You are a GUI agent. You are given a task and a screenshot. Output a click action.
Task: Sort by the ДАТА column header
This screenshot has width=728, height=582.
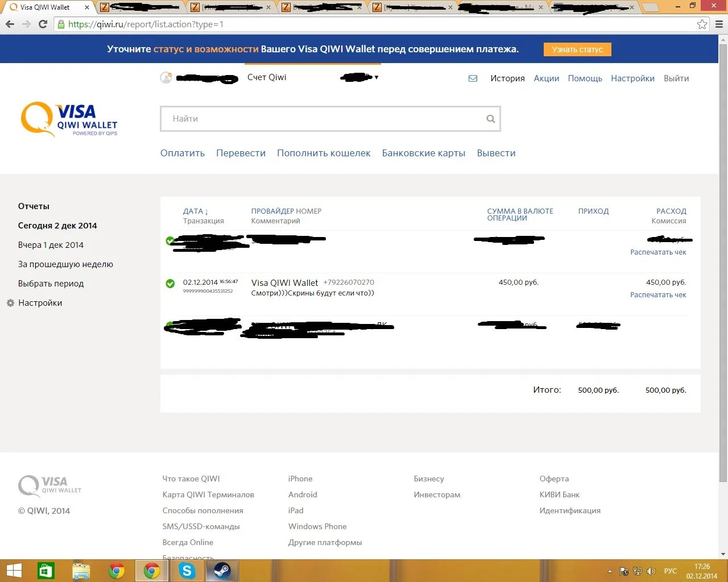pyautogui.click(x=196, y=211)
